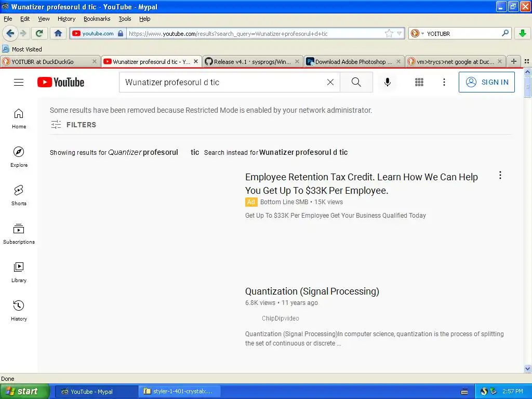Click the YouTube logo
The width and height of the screenshot is (532, 399).
[61, 82]
